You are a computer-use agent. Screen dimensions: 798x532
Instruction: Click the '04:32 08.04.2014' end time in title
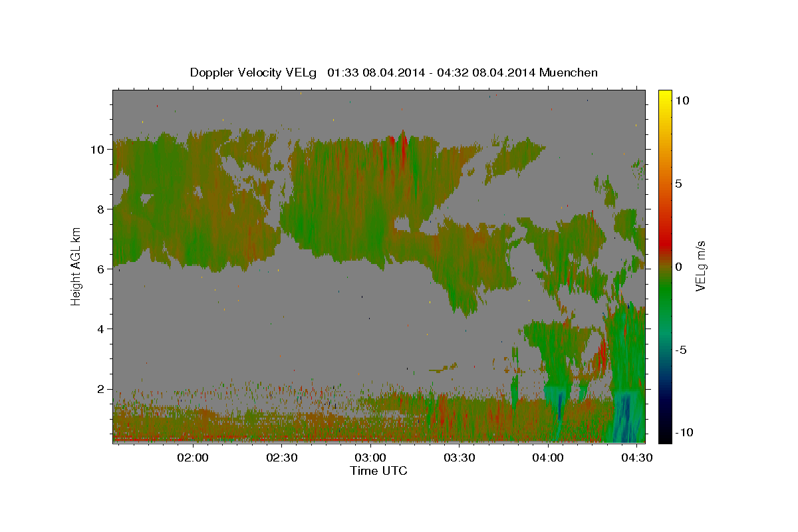(x=486, y=72)
